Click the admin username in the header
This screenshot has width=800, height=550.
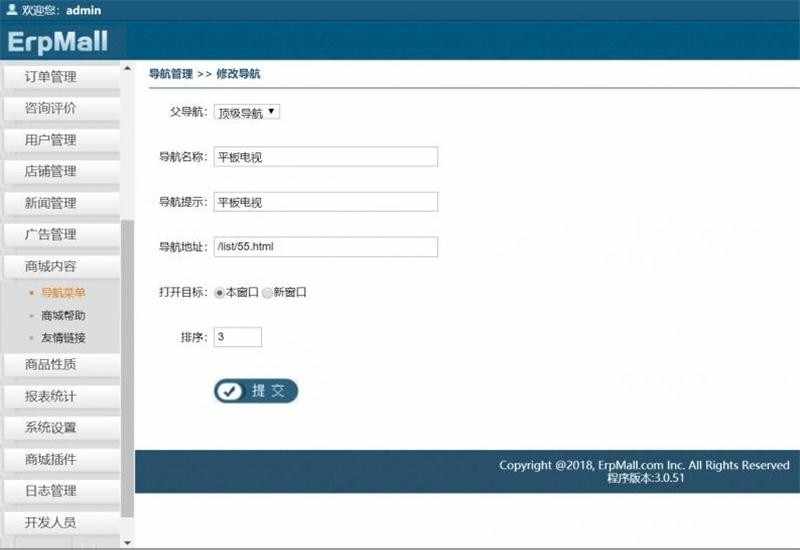84,10
